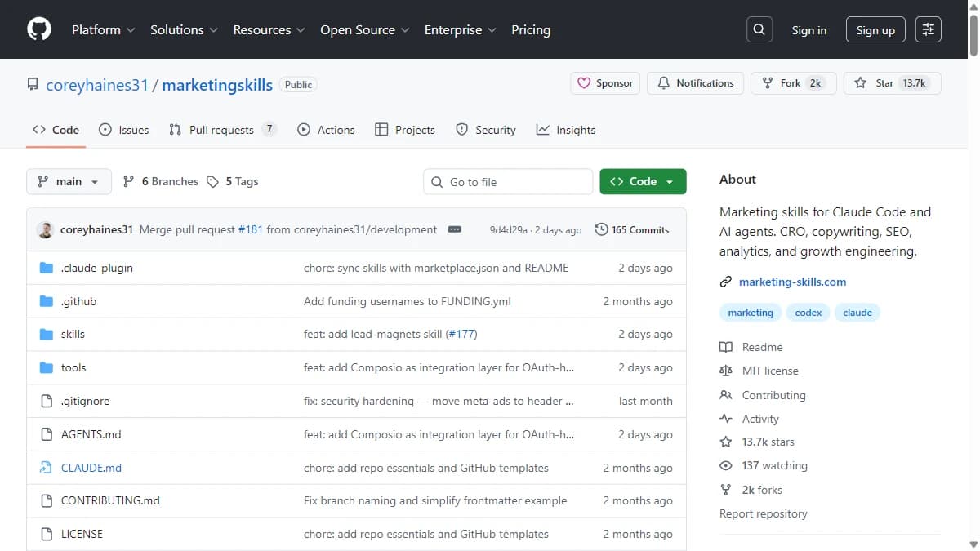Image resolution: width=980 pixels, height=551 pixels.
Task: Open the Open Source dropdown menu
Action: pos(365,29)
